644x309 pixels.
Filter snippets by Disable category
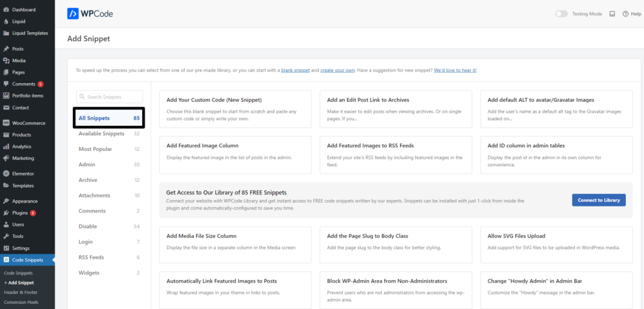coord(87,226)
